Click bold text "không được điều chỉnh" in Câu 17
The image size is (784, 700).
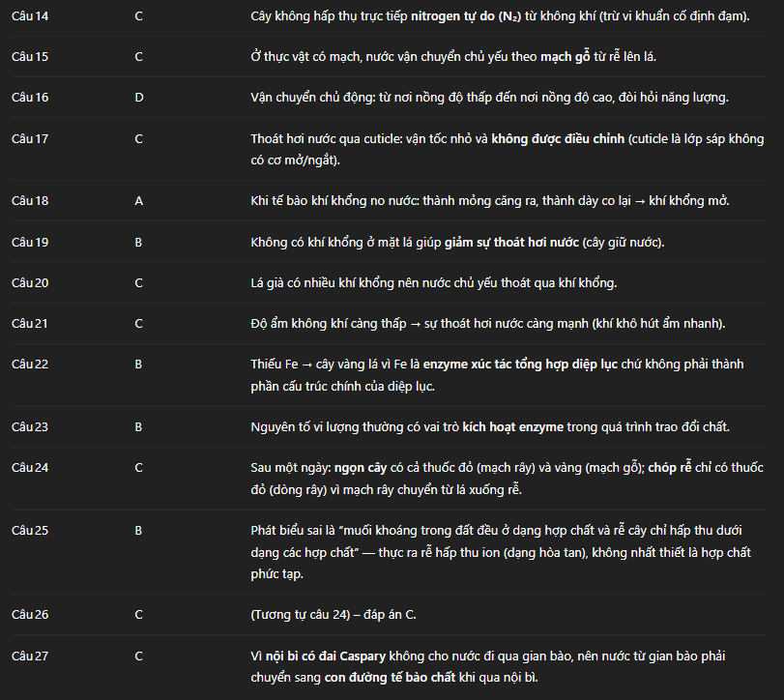(558, 139)
